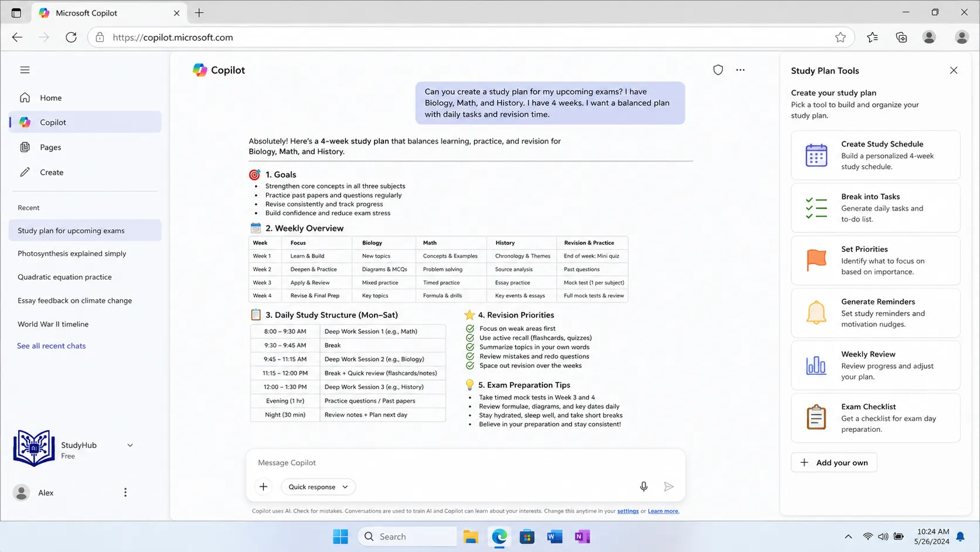
Task: Click the Generate Reminders bell icon
Action: point(816,313)
